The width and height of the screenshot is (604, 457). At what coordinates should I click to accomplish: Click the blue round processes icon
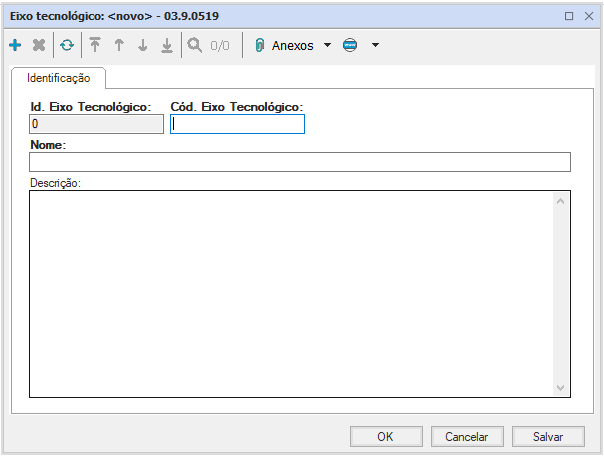tap(350, 45)
